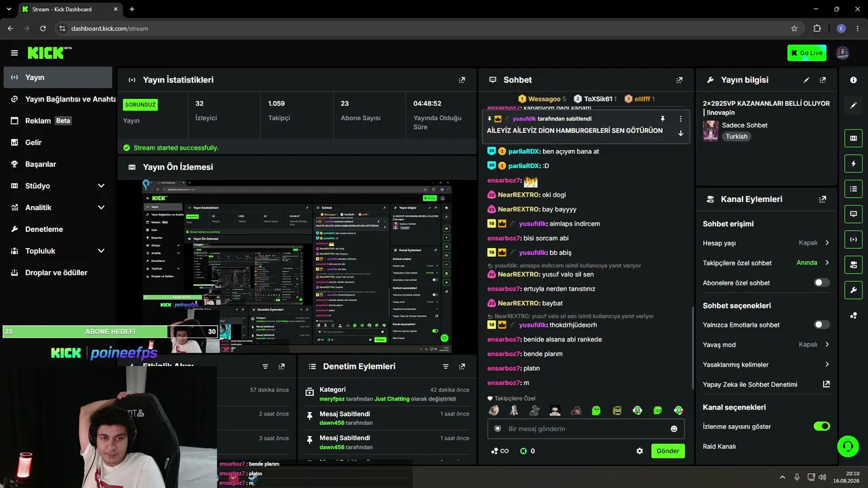The image size is (868, 488).
Task: Click the lightning bolt icon in the right rail
Action: 853,163
